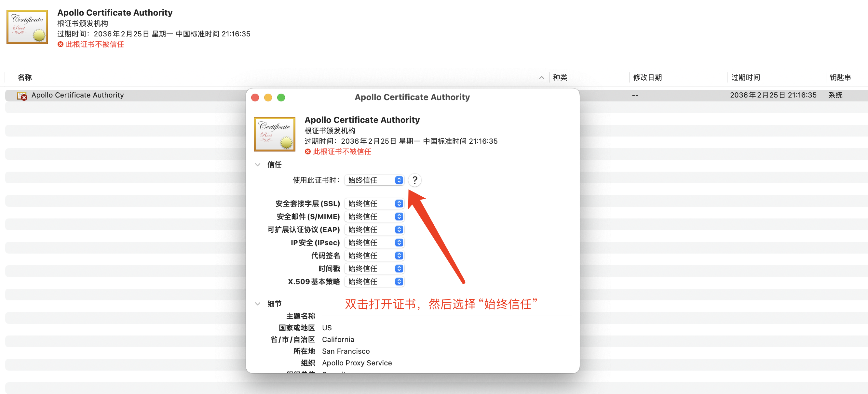
Task: Click the help question mark button
Action: click(x=414, y=180)
